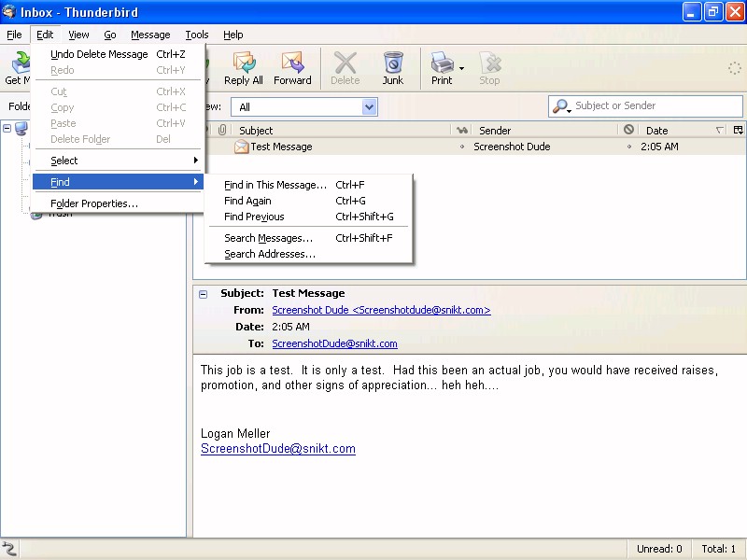Choose the Delete Folder entry
Image resolution: width=747 pixels, height=560 pixels.
tap(120, 139)
